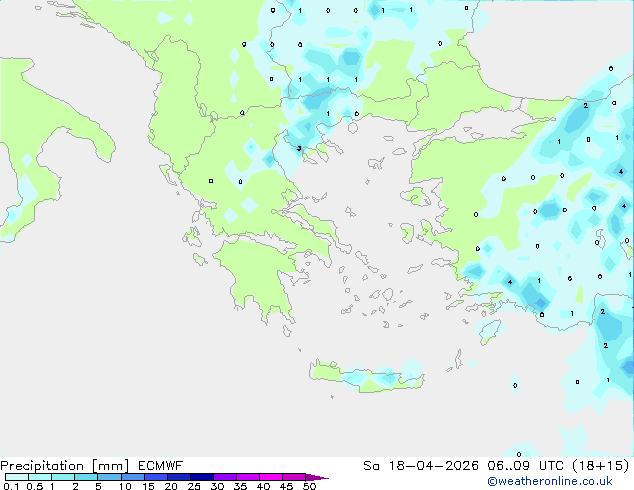Click the forecast offset '(18+15)'
Screen dimensions: 634x490
[600, 466]
